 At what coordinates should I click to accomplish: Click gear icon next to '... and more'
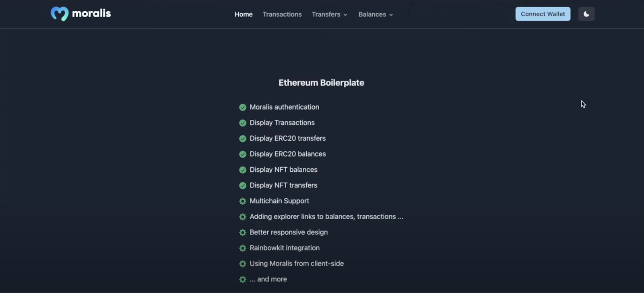click(243, 279)
